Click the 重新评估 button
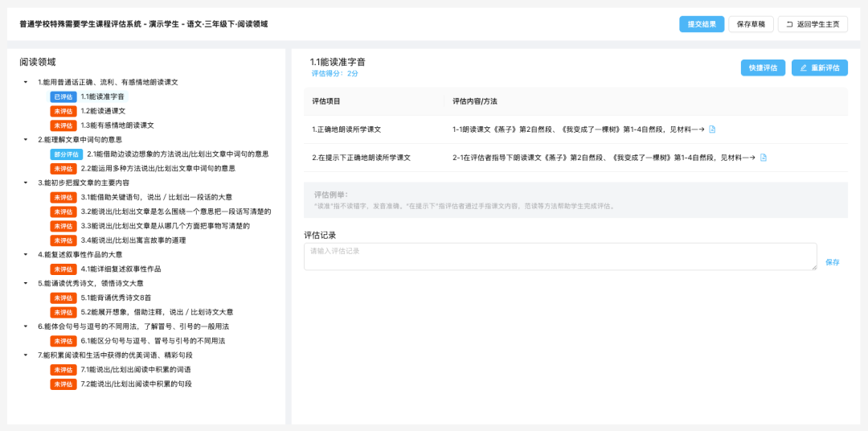 point(819,68)
